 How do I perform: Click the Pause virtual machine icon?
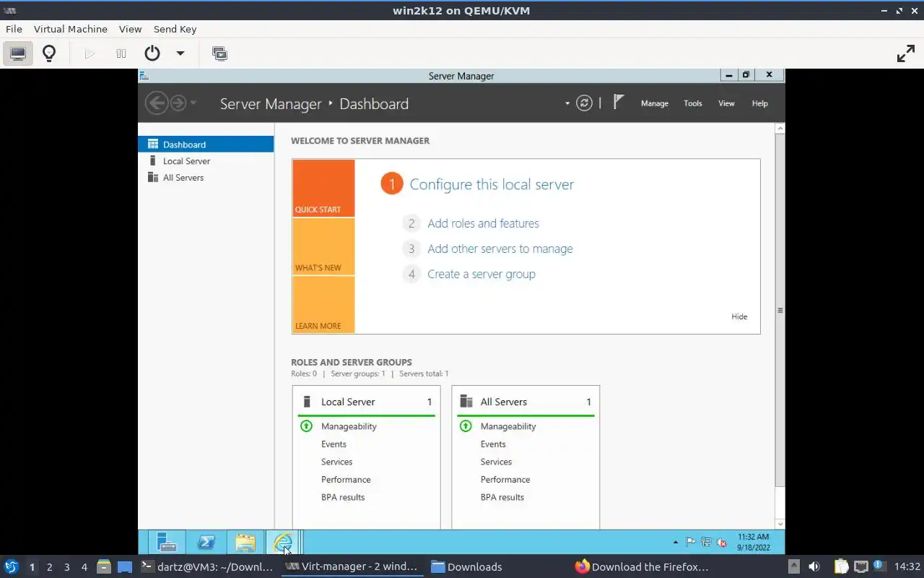121,53
